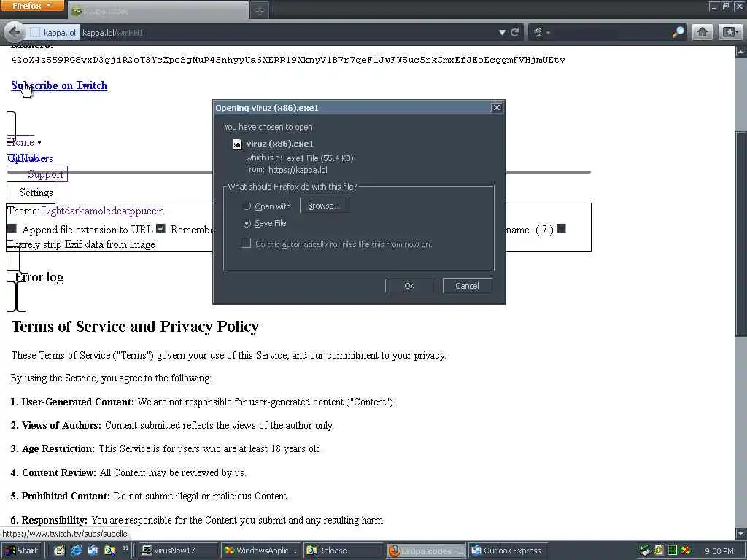Click the network tray icon
This screenshot has height=560, width=747.
(645, 551)
